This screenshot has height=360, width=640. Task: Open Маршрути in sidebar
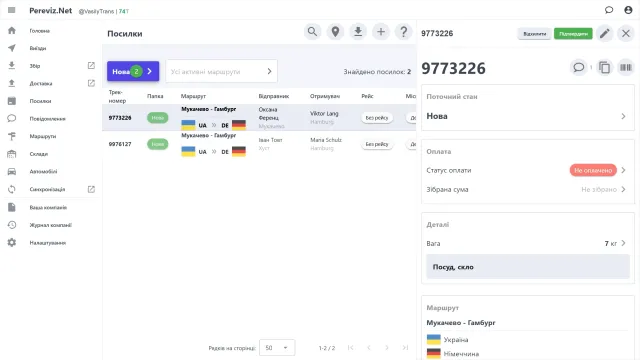(x=43, y=136)
